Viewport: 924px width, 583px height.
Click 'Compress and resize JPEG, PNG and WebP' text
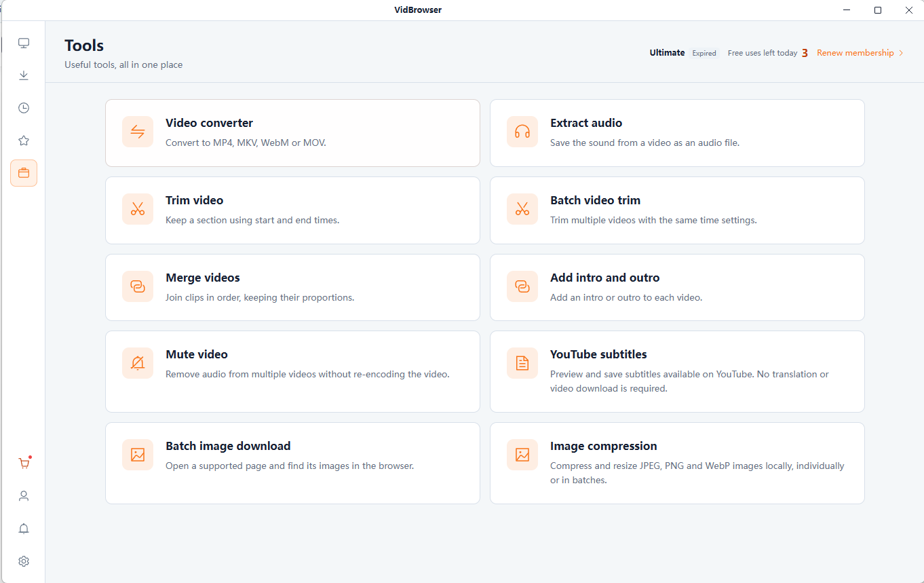697,473
